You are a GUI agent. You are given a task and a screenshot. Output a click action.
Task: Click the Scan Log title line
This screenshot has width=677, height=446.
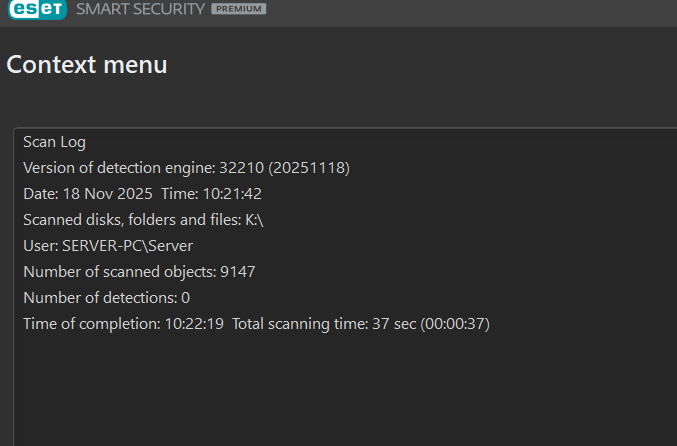(x=54, y=142)
